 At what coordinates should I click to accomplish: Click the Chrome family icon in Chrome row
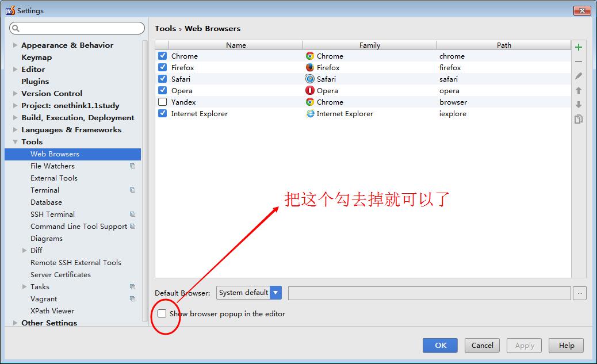[310, 56]
